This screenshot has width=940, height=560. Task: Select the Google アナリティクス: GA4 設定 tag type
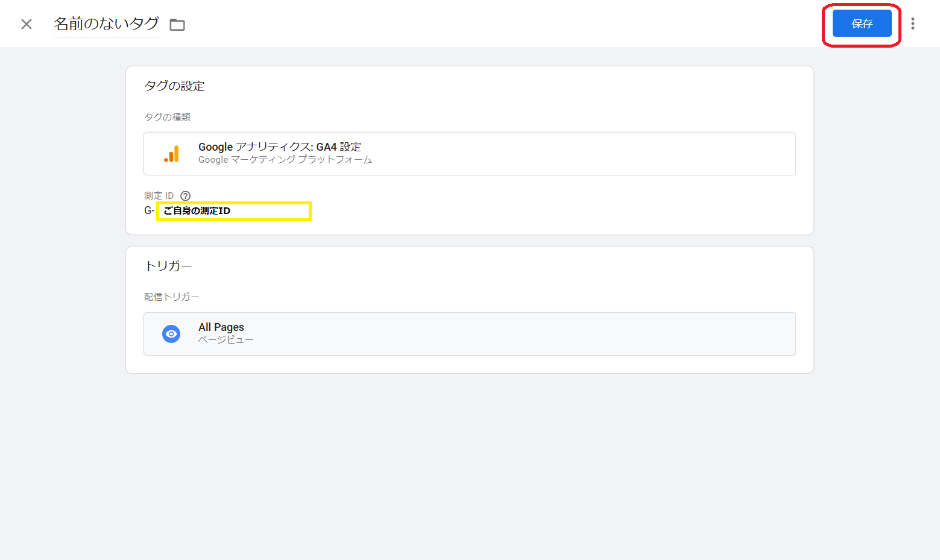coord(470,154)
